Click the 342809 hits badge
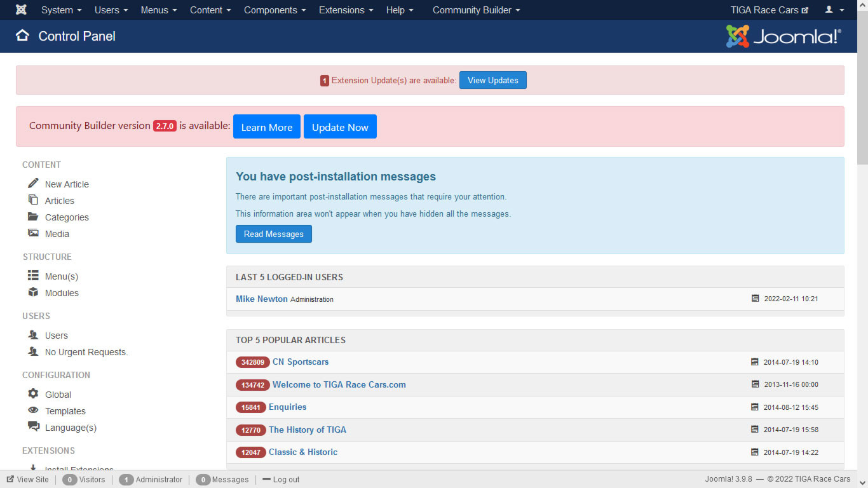The width and height of the screenshot is (868, 488). point(253,362)
